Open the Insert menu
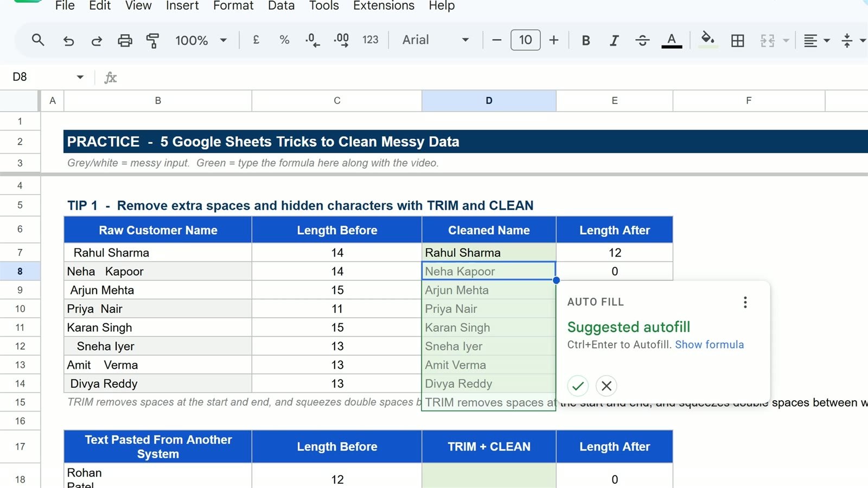Viewport: 868px width, 488px height. (182, 6)
